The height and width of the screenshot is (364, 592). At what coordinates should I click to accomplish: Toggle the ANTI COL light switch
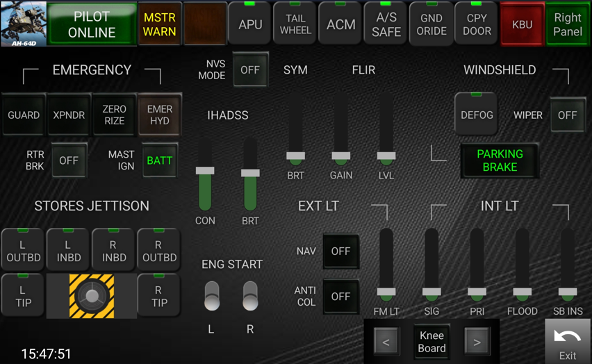340,297
